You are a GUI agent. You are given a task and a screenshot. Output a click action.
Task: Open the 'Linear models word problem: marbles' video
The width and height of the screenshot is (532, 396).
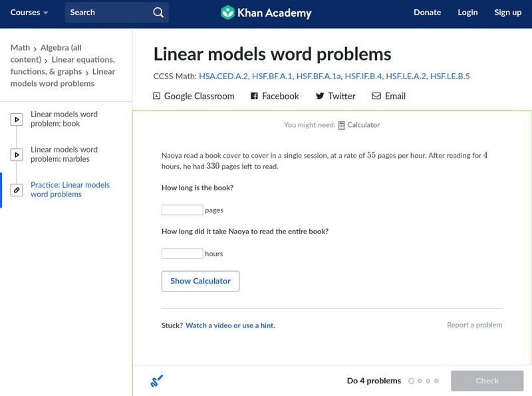pos(64,154)
